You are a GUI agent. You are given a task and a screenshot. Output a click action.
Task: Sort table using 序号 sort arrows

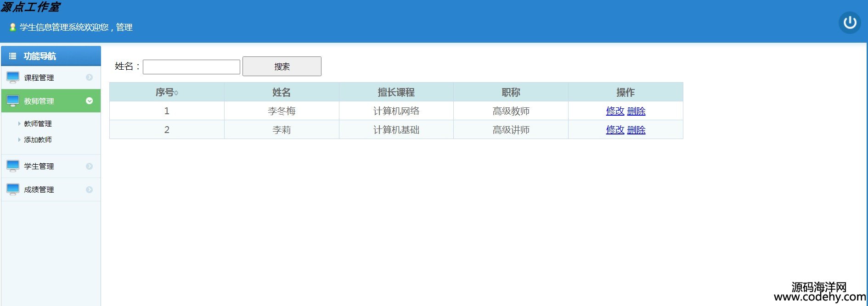coord(176,93)
